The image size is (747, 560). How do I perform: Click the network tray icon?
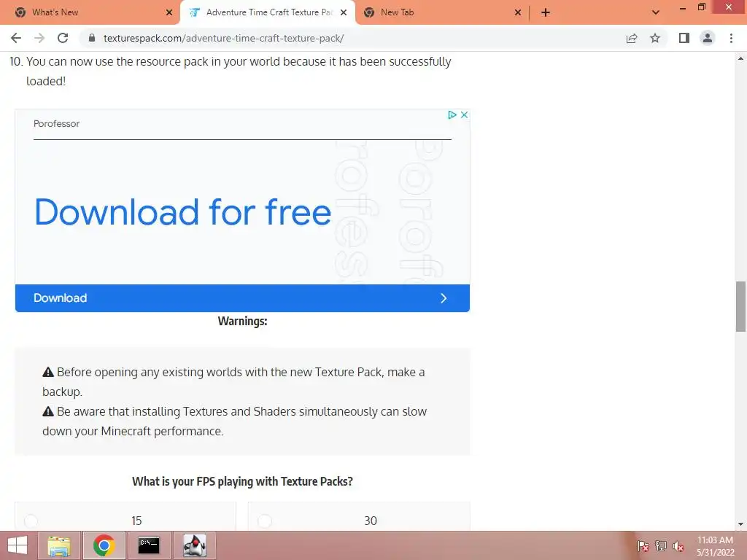661,545
